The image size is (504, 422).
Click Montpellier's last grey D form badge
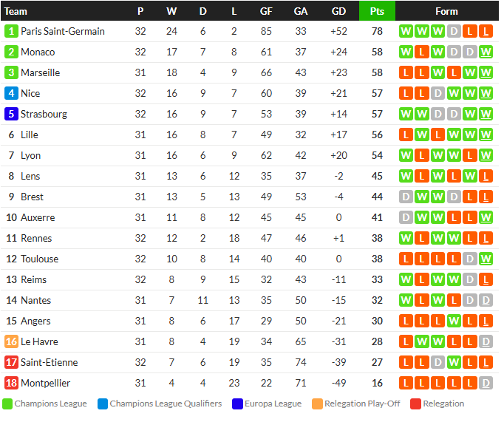pos(486,383)
